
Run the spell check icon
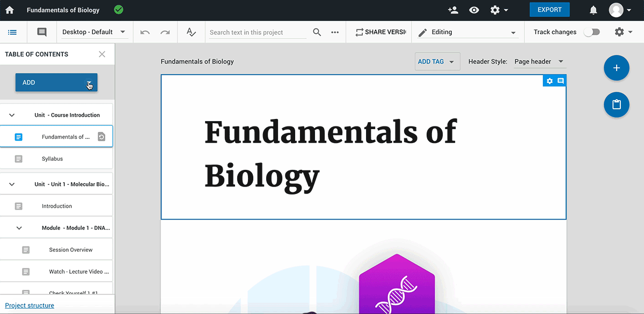(192, 32)
